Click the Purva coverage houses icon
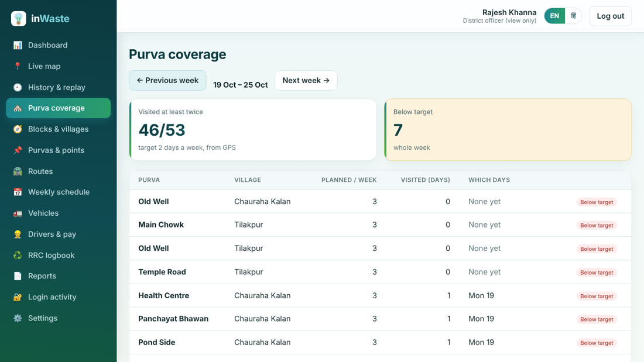The height and width of the screenshot is (362, 644). 17,108
